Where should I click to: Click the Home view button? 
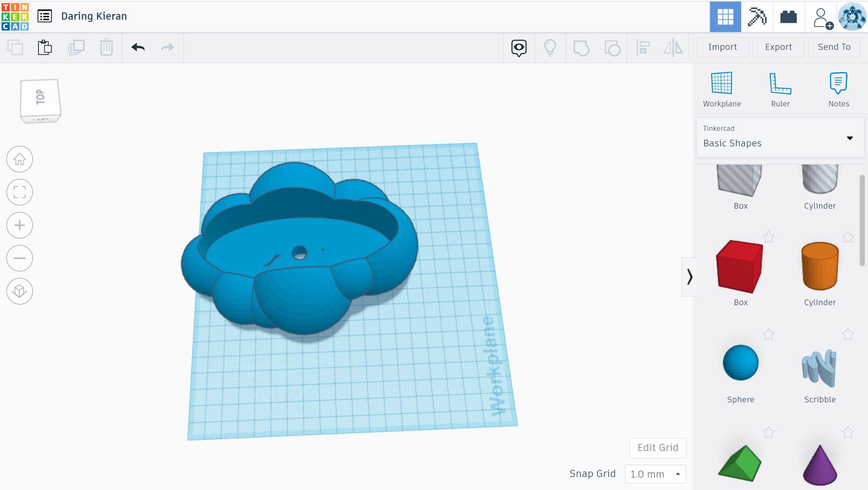pos(20,159)
